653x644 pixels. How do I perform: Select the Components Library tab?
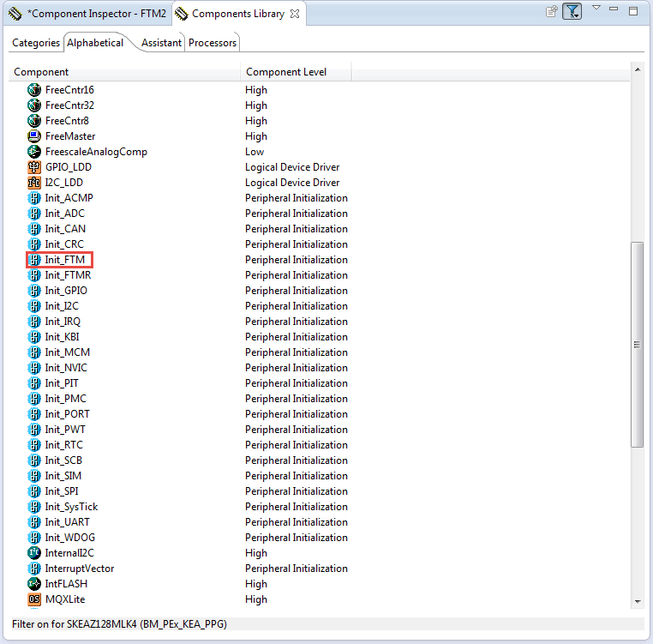point(238,14)
